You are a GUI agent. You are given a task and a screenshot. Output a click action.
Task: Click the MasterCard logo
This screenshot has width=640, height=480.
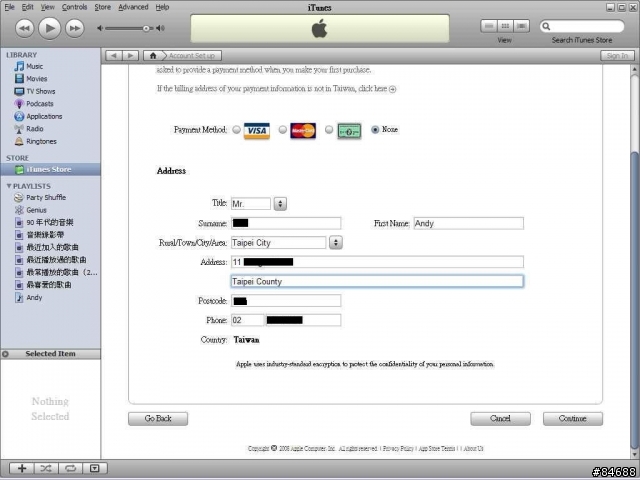pyautogui.click(x=303, y=131)
